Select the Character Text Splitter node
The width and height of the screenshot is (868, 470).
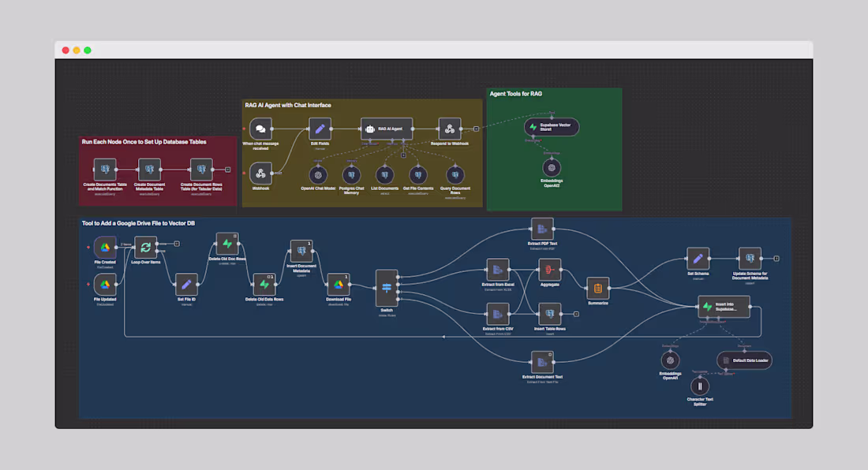[x=699, y=386]
